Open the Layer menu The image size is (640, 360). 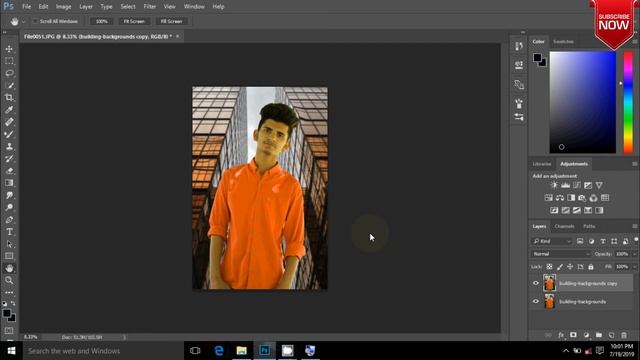point(86,7)
